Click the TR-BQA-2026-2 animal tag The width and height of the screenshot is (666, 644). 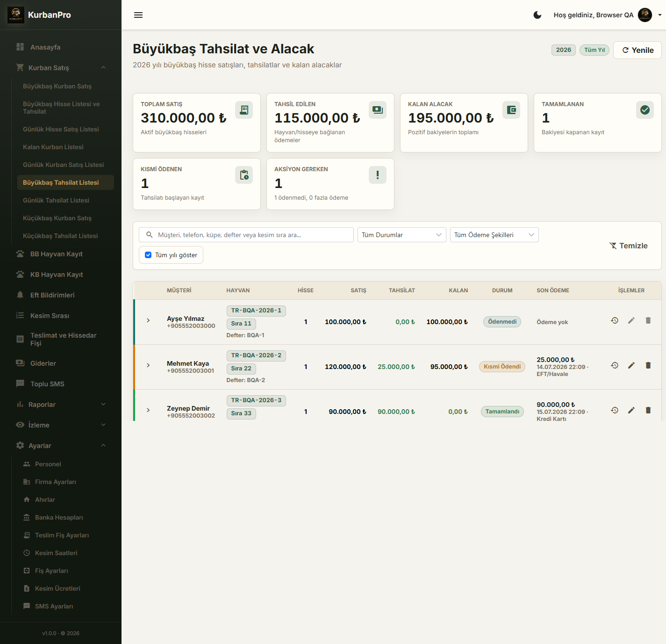tap(256, 355)
